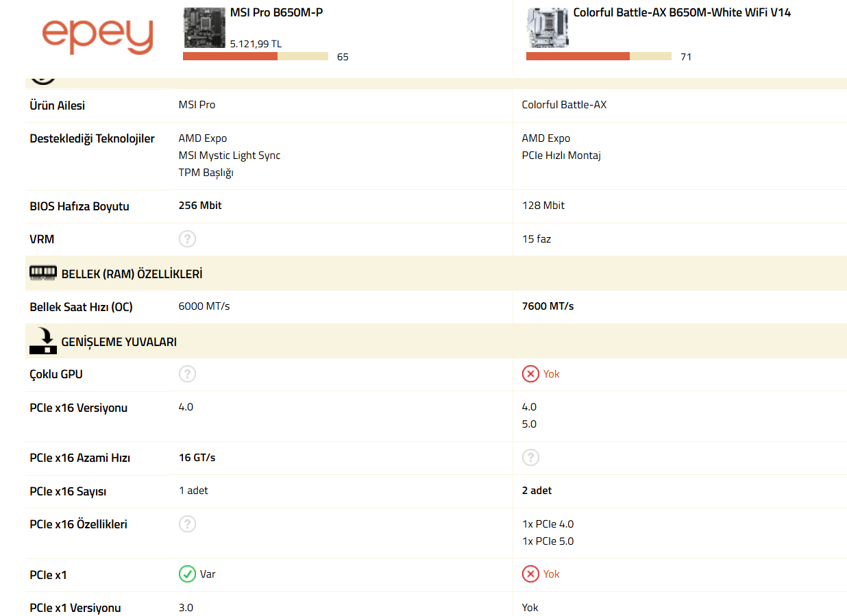The height and width of the screenshot is (616, 847).
Task: Click the expansion slot icon in Genişleme Yuvaları header
Action: pyautogui.click(x=43, y=341)
